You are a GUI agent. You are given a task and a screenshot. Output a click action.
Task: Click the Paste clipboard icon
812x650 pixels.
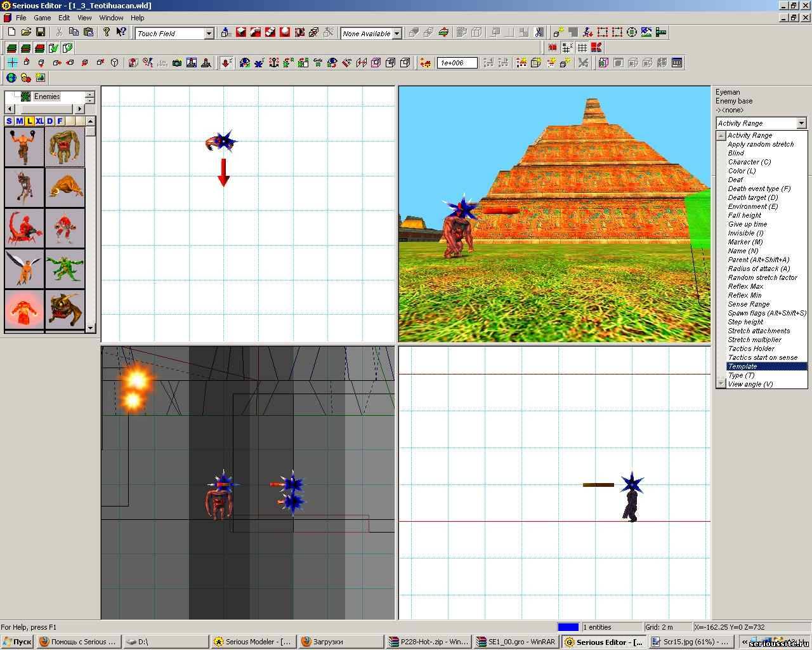point(88,32)
